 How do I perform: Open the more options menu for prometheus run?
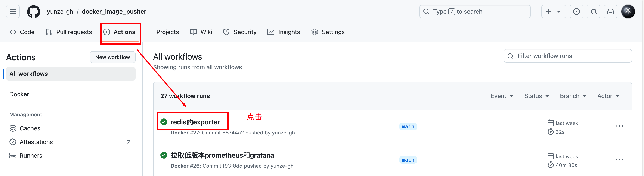[619, 159]
